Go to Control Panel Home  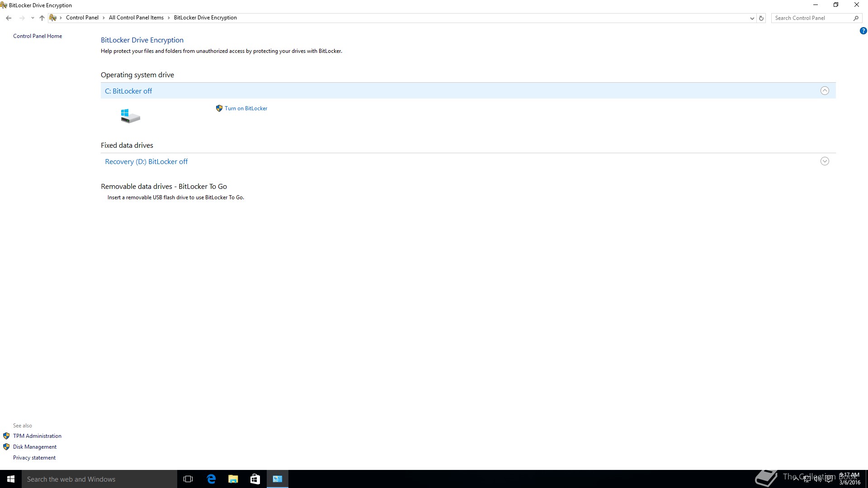click(38, 36)
